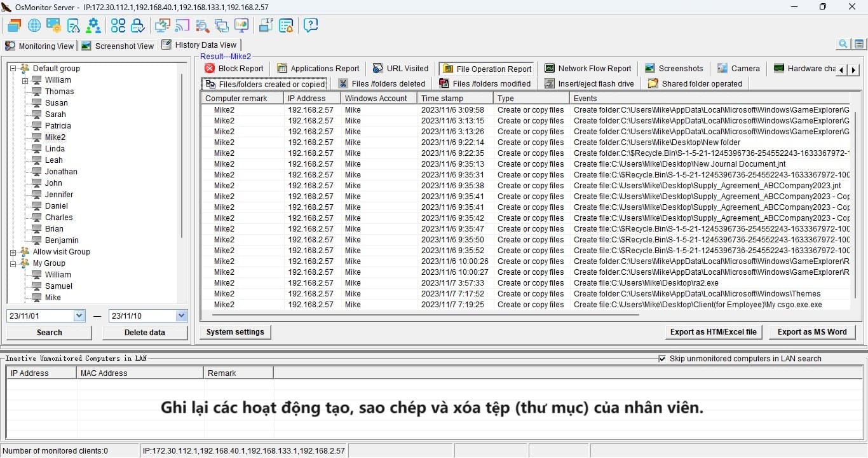This screenshot has height=458, width=868.
Task: Open the end date 23/11/10 dropdown
Action: [x=182, y=316]
